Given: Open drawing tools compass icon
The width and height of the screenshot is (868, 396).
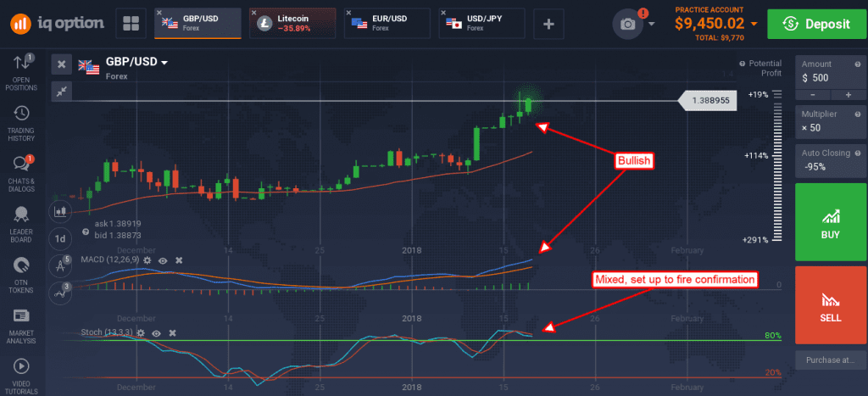Looking at the screenshot, I should coord(60,266).
